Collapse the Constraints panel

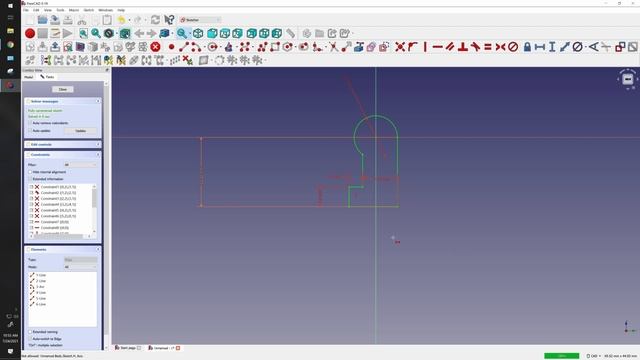click(x=98, y=155)
